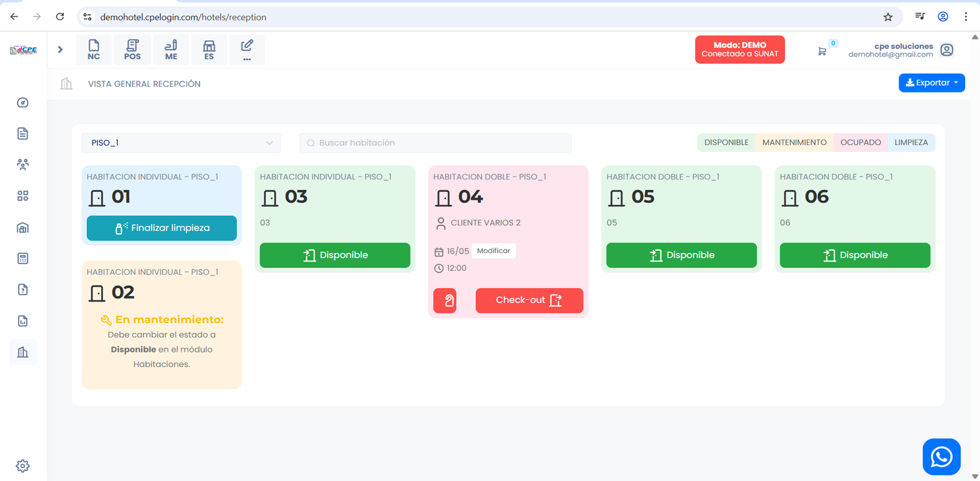Open the dashboard gauge sidebar icon
Image resolution: width=980 pixels, height=481 pixels.
point(23,102)
